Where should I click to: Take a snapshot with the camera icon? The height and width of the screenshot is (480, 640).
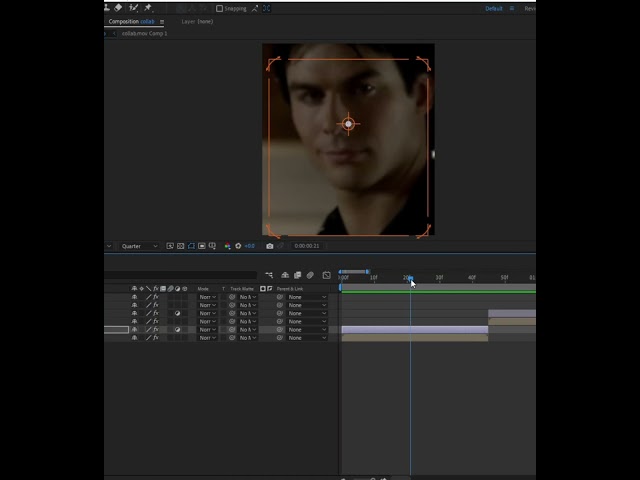click(269, 246)
